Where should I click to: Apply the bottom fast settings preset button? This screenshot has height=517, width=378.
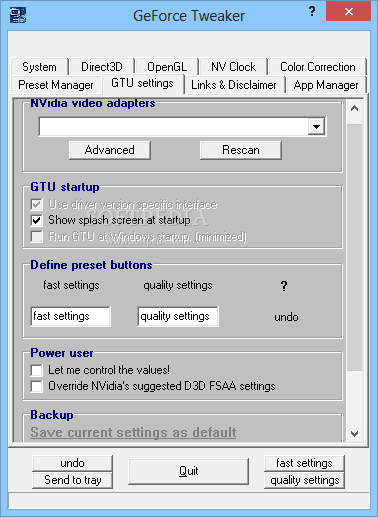click(x=304, y=463)
